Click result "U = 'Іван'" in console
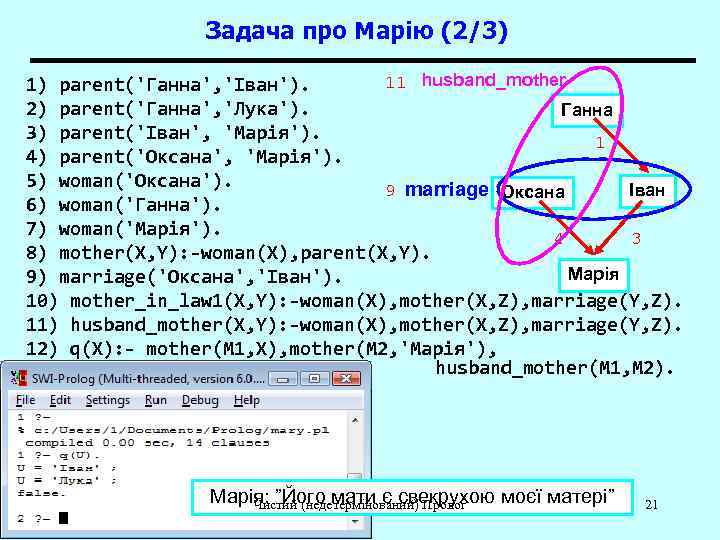 [67, 468]
